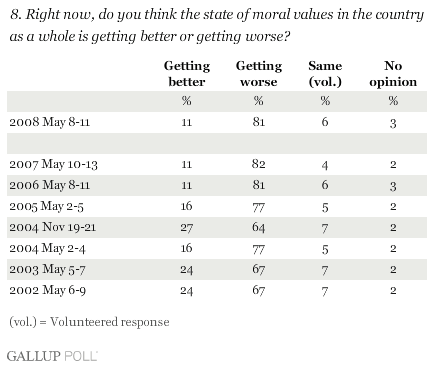Image resolution: width=434 pixels, height=367 pixels.
Task: Click the question 8 title text
Action: pos(217,26)
